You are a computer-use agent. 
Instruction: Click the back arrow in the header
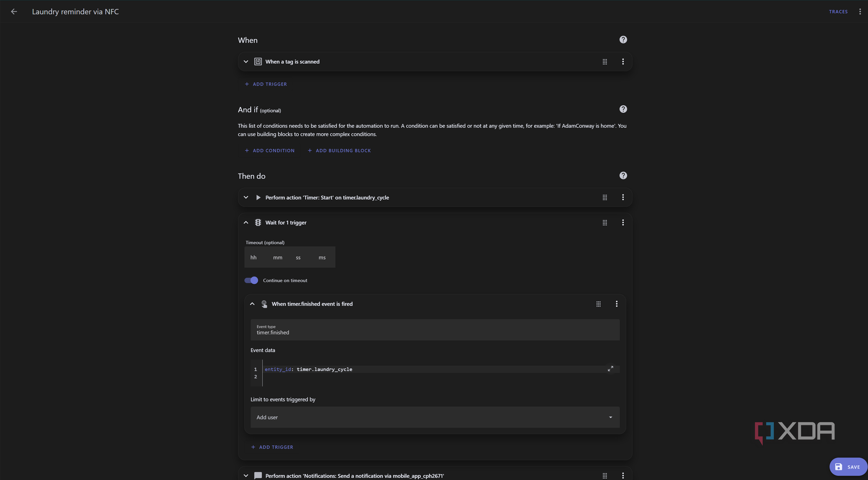[x=14, y=11]
